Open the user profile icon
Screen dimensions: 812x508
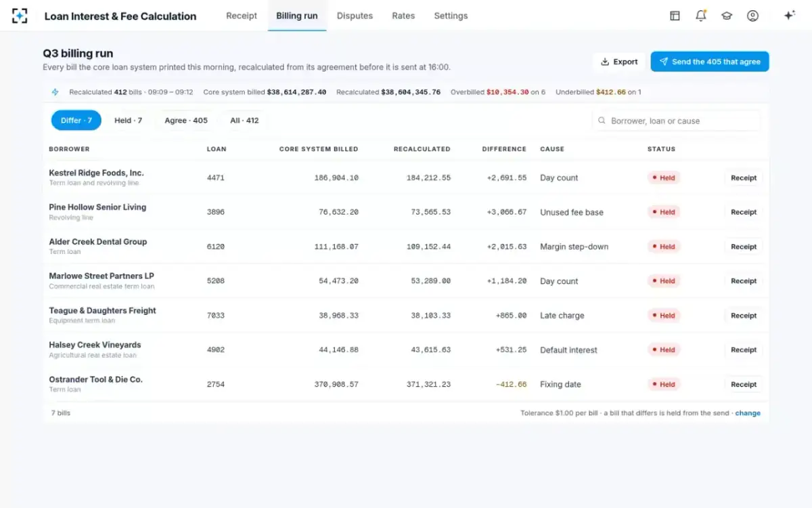click(752, 16)
